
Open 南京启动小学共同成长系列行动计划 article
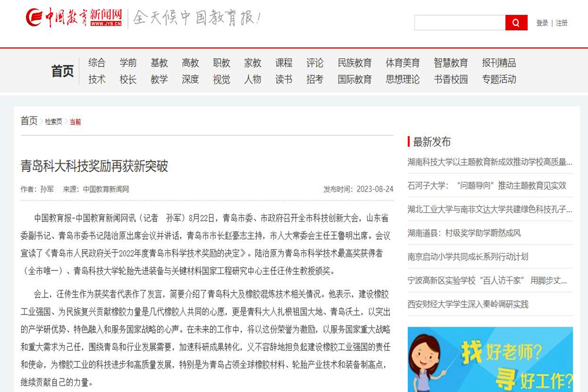(468, 256)
